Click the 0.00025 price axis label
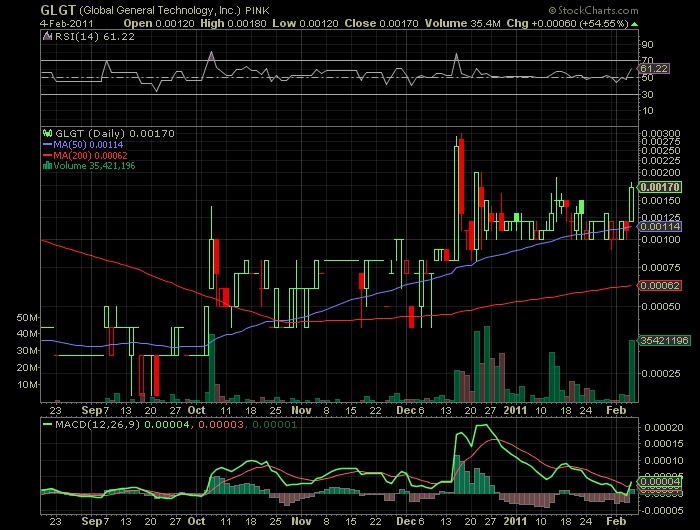700x530 pixels. coord(661,373)
